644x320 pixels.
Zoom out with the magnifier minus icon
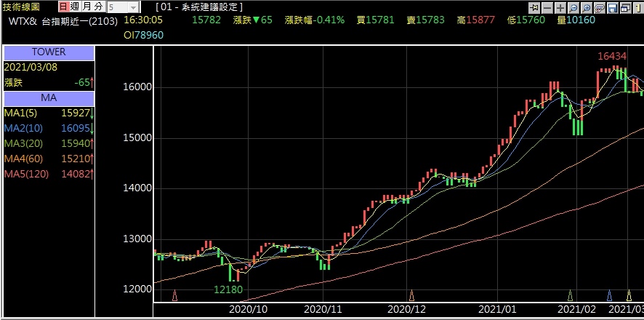pyautogui.click(x=573, y=8)
